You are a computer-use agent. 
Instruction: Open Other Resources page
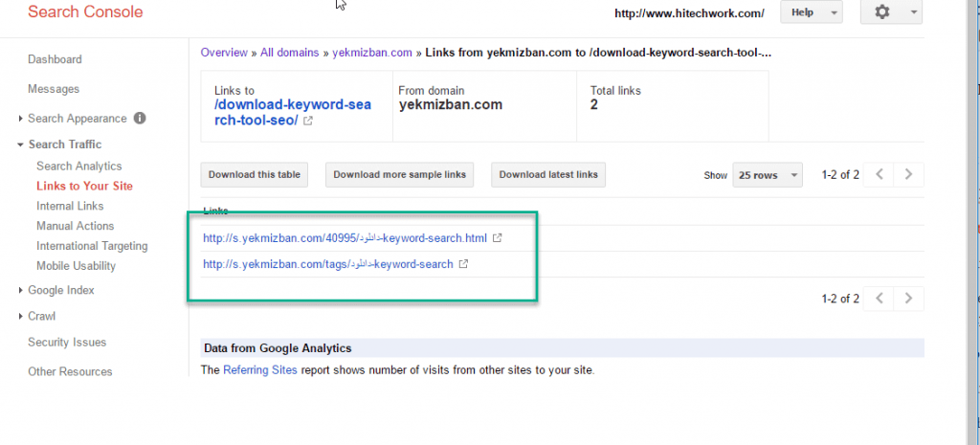(x=70, y=371)
